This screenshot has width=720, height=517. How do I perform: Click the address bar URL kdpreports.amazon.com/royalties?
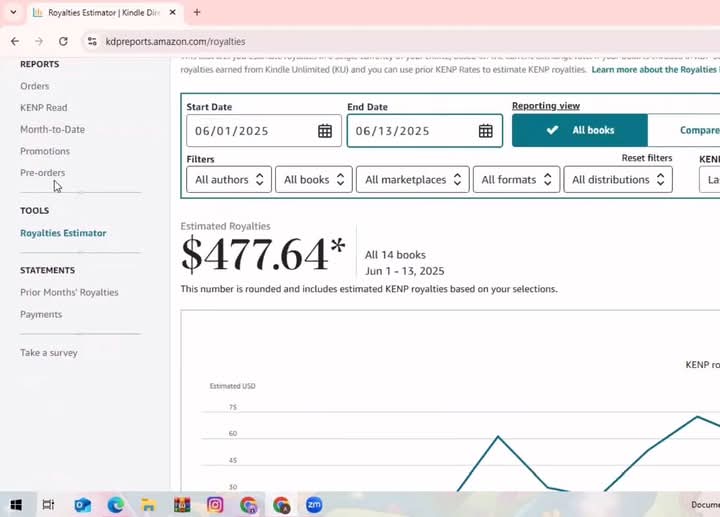175,41
